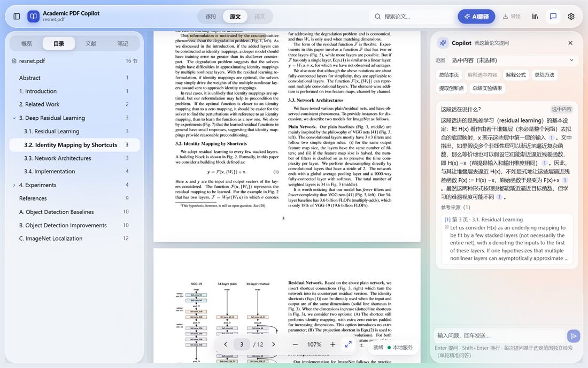Click the 解释公式 quick prompt
The width and height of the screenshot is (588, 368).
click(x=516, y=75)
